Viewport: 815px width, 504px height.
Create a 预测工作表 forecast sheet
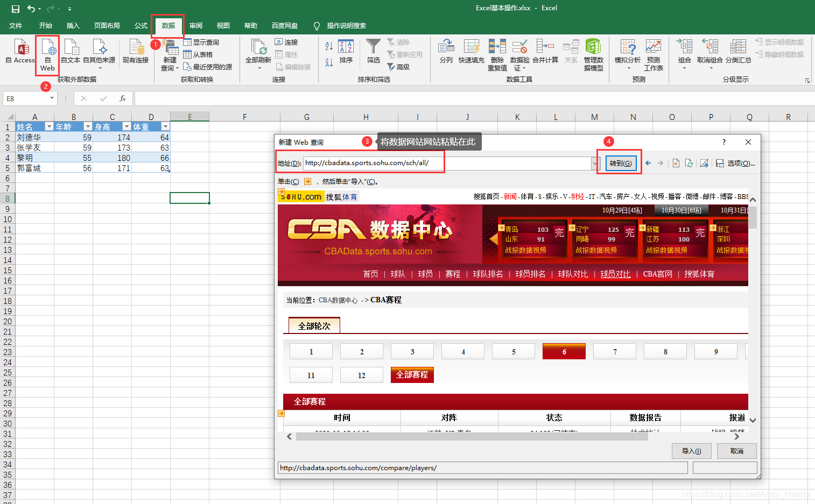[654, 54]
